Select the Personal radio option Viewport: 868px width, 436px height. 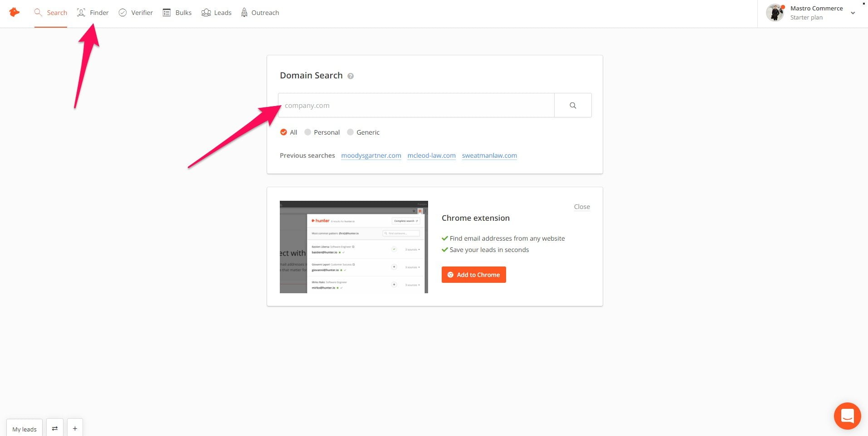pos(322,132)
